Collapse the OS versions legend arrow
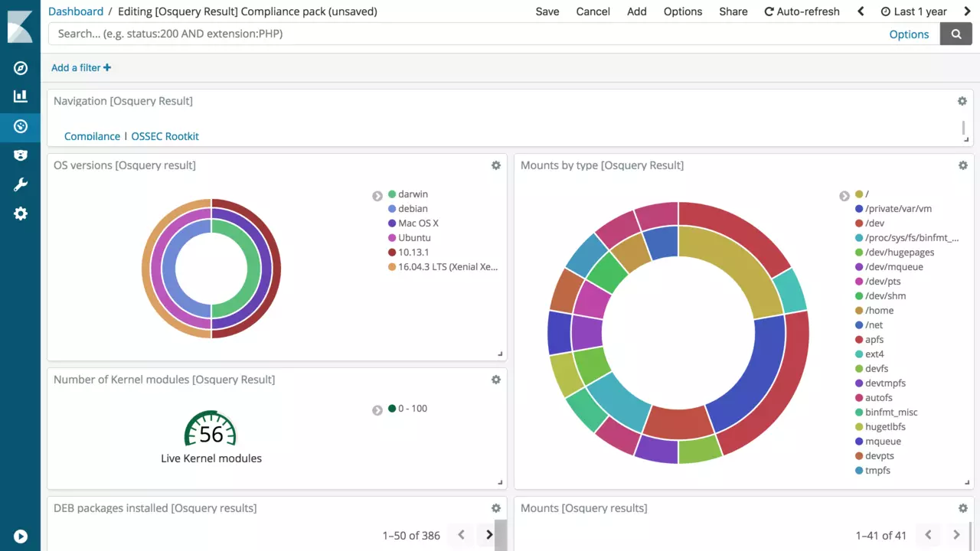 pos(377,196)
